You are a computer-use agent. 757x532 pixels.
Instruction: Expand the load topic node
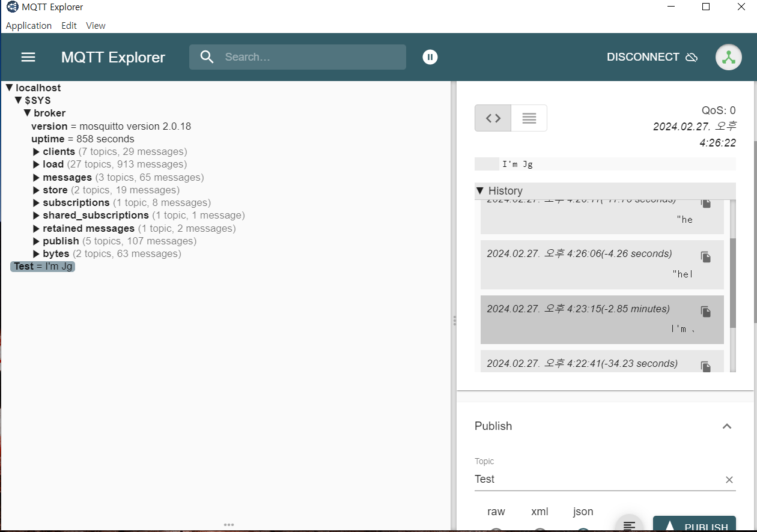tap(36, 164)
